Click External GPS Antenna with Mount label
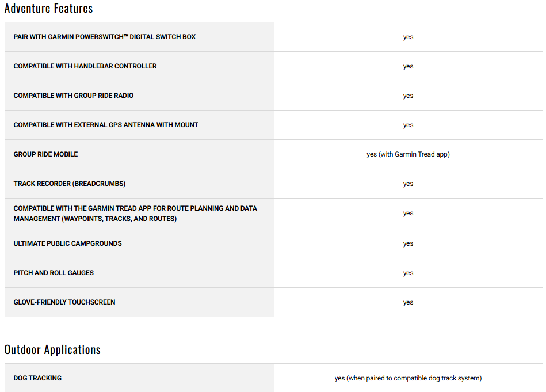 click(106, 125)
